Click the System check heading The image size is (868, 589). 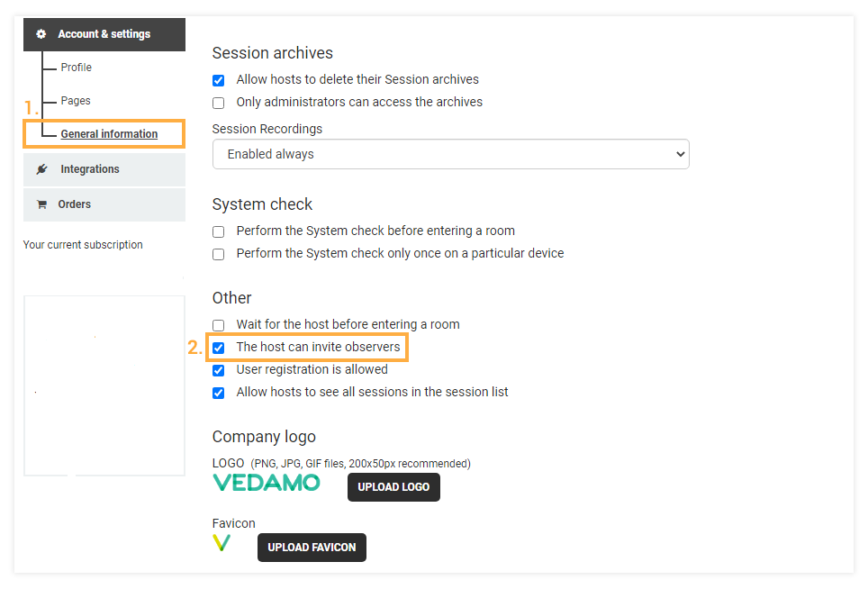click(x=262, y=204)
